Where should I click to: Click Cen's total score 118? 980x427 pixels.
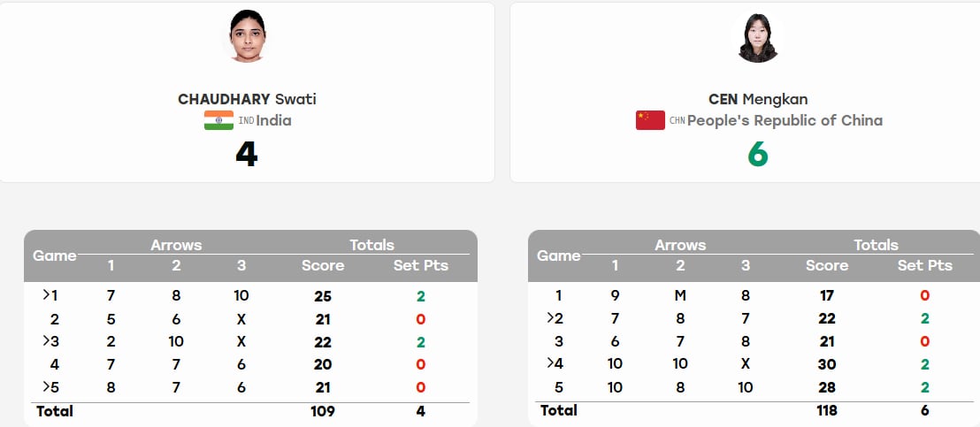pyautogui.click(x=827, y=411)
